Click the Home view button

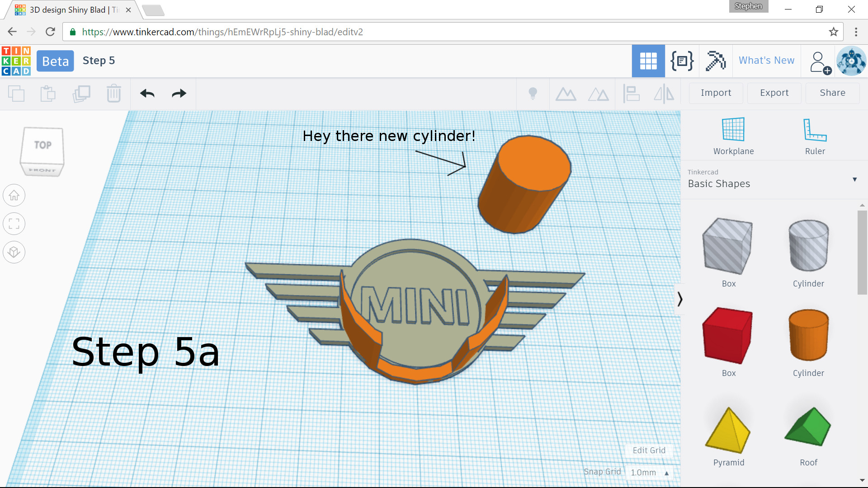14,195
